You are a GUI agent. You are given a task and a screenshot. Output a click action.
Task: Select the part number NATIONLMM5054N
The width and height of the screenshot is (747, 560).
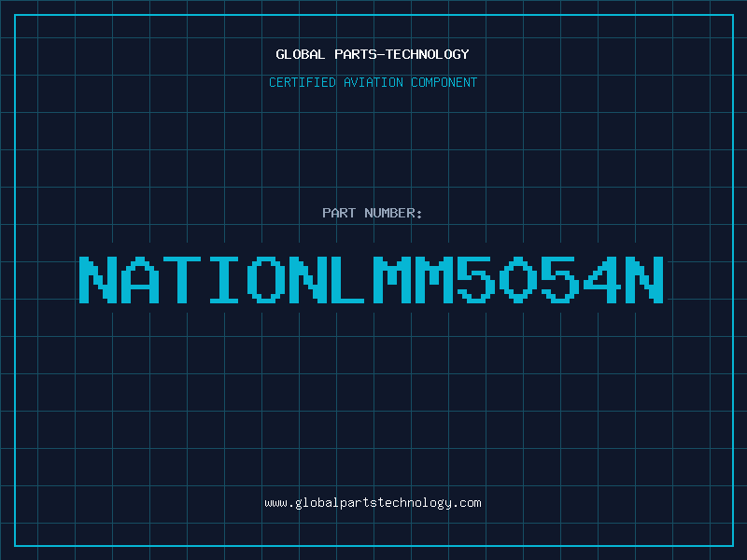(371, 280)
